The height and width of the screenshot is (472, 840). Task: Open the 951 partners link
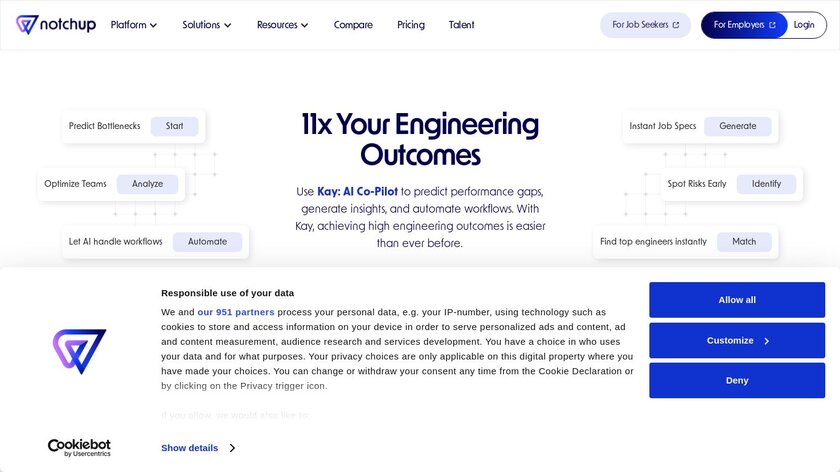point(236,312)
